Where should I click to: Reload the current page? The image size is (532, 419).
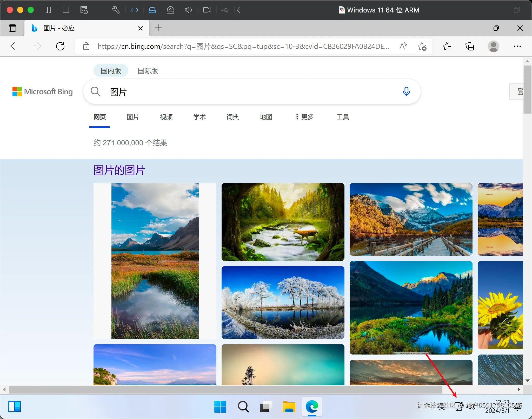point(60,46)
